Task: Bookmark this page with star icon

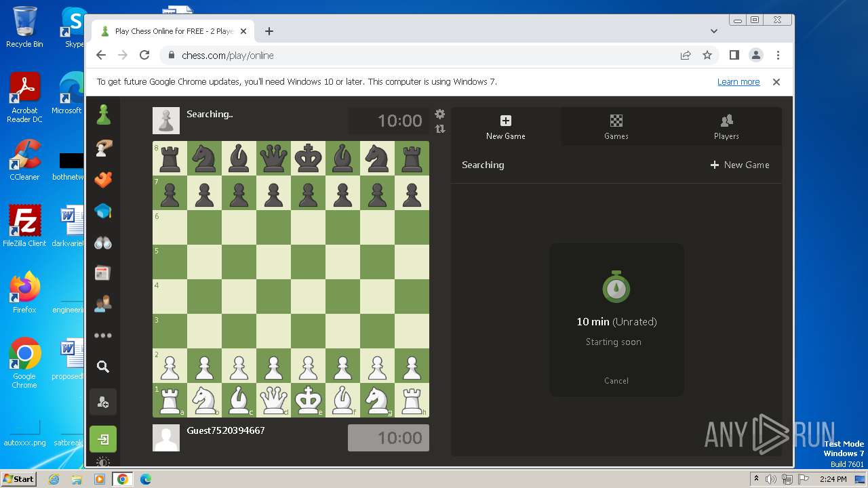Action: coord(707,56)
